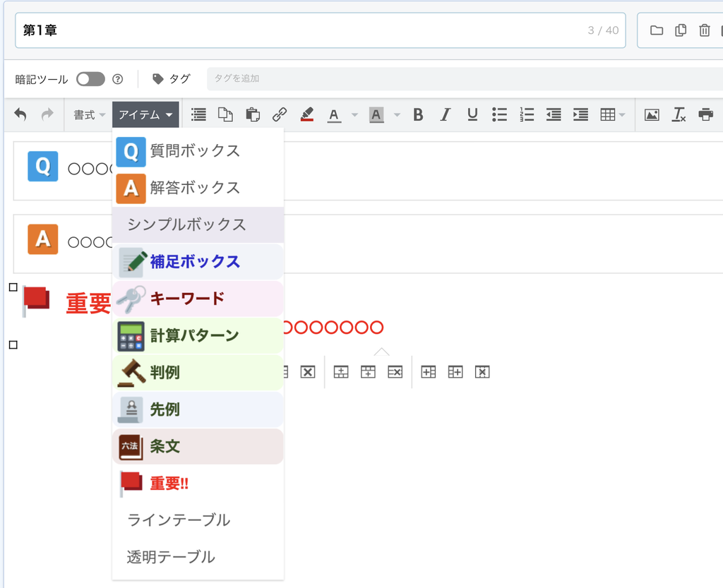The width and height of the screenshot is (723, 588).
Task: Select シンプルボックス menu item
Action: (198, 225)
